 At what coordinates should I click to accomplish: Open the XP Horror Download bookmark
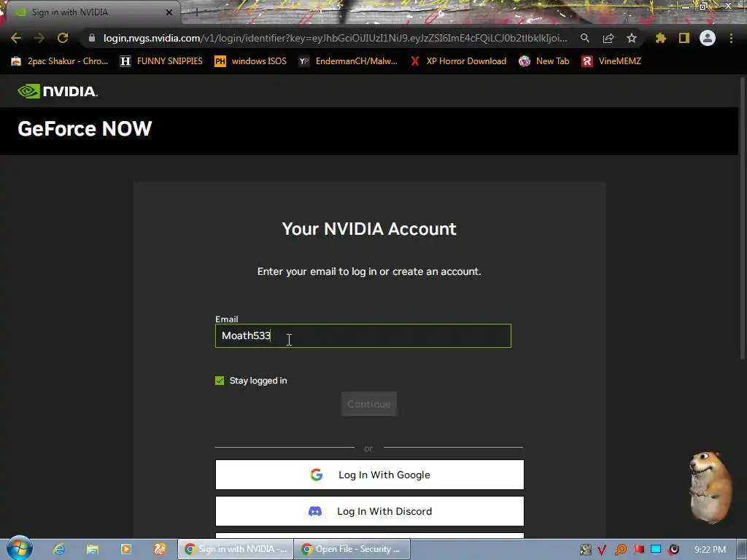pos(458,61)
